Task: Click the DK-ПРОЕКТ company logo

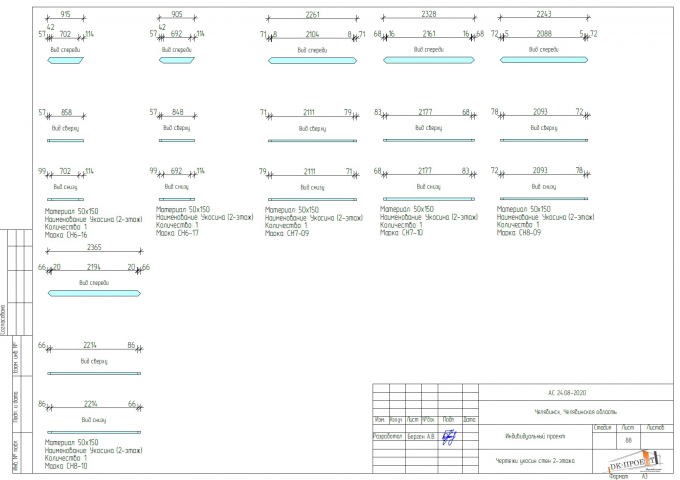Action: [x=635, y=462]
